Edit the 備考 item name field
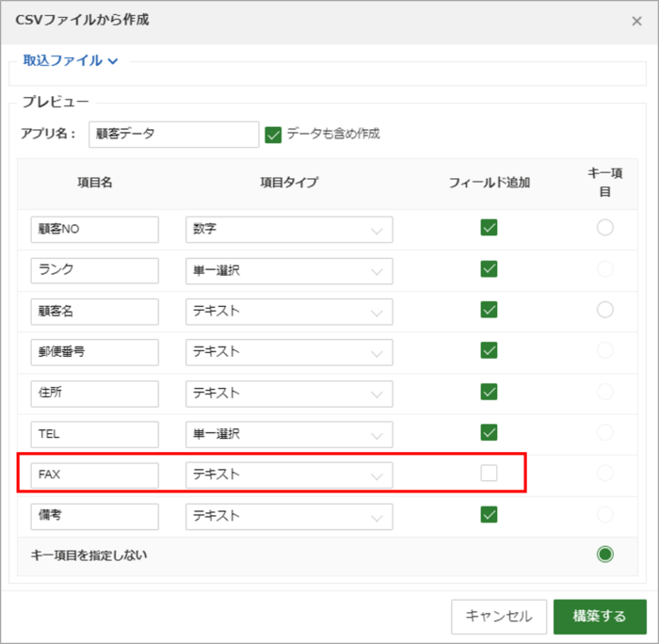This screenshot has height=644, width=659. [94, 517]
